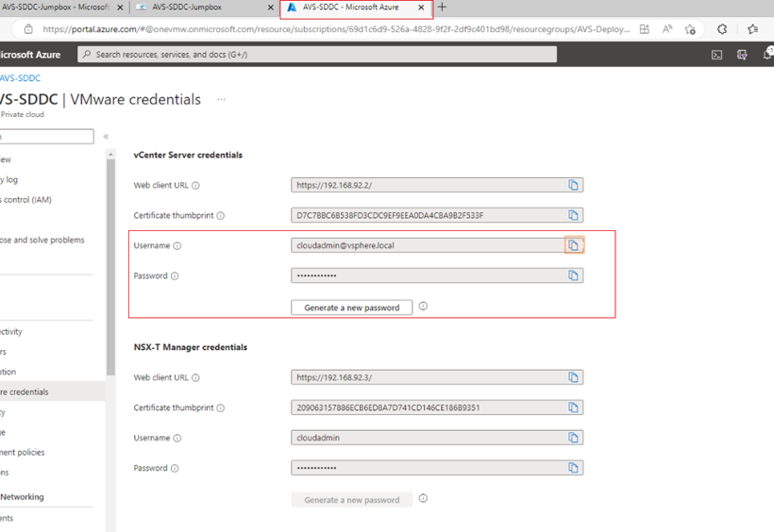Click the left menu search field
Image resolution: width=774 pixels, height=532 pixels.
point(47,137)
